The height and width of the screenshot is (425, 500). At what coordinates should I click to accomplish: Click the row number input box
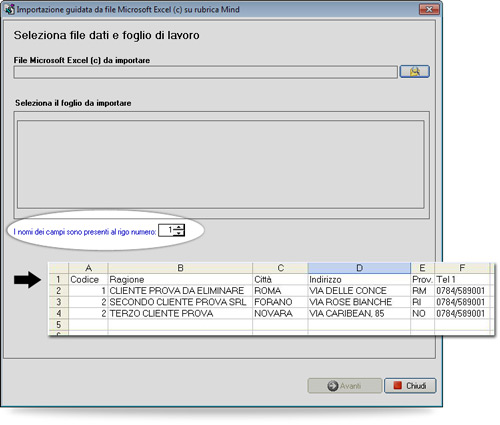click(x=167, y=230)
